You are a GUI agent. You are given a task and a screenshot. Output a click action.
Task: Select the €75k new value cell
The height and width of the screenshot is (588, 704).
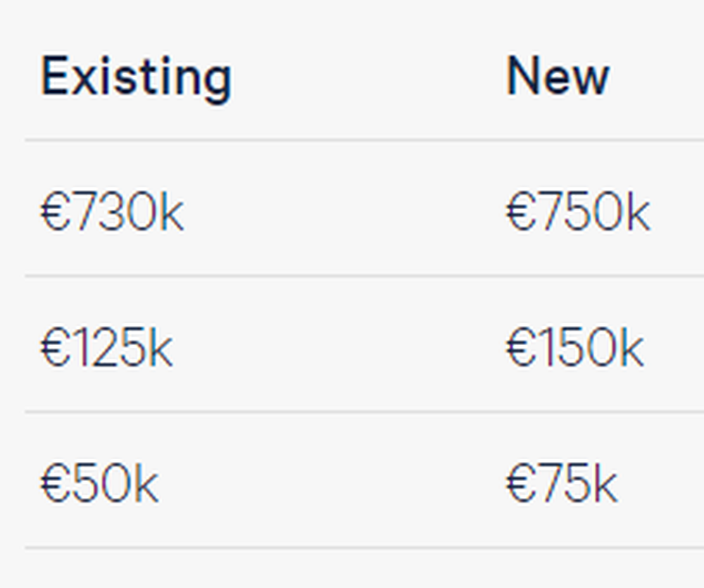562,483
